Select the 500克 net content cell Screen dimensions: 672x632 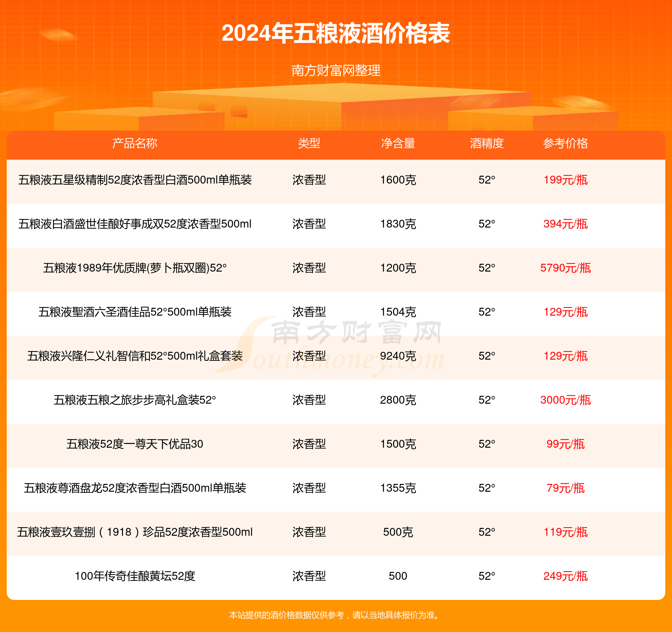point(398,532)
